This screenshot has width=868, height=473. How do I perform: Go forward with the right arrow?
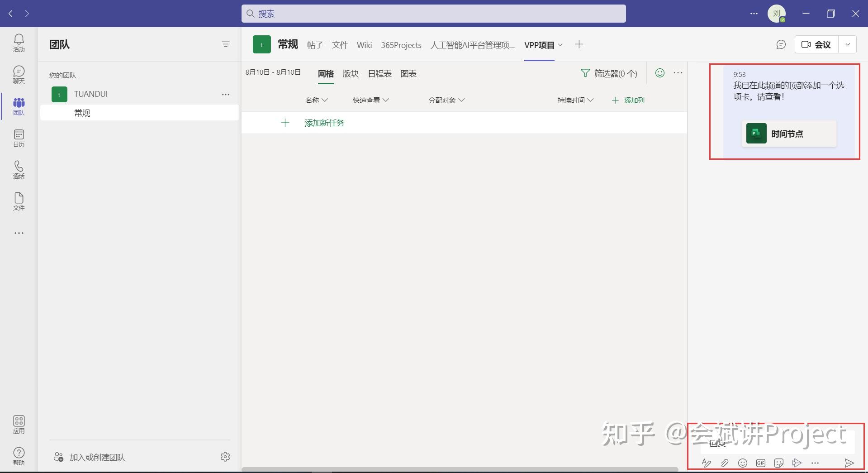(x=27, y=14)
